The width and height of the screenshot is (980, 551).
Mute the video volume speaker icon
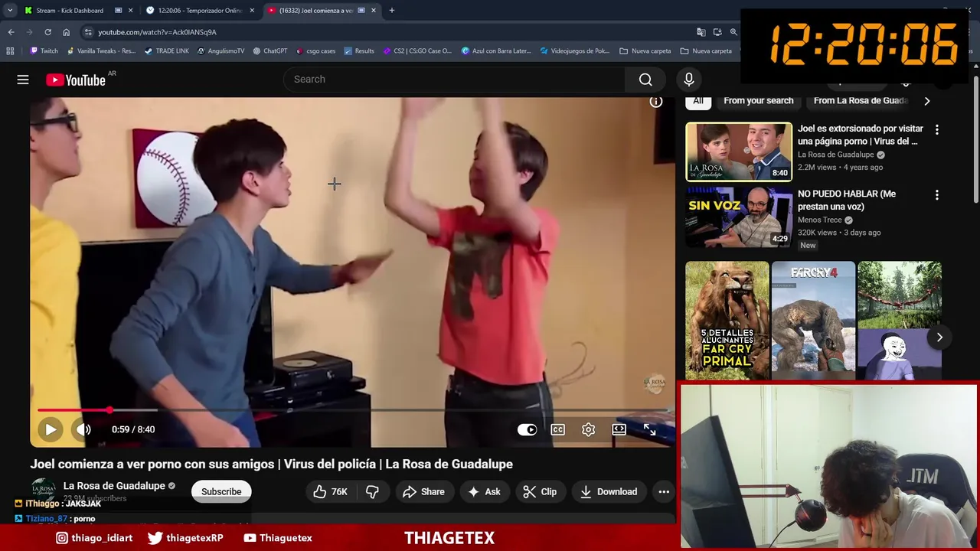point(83,429)
